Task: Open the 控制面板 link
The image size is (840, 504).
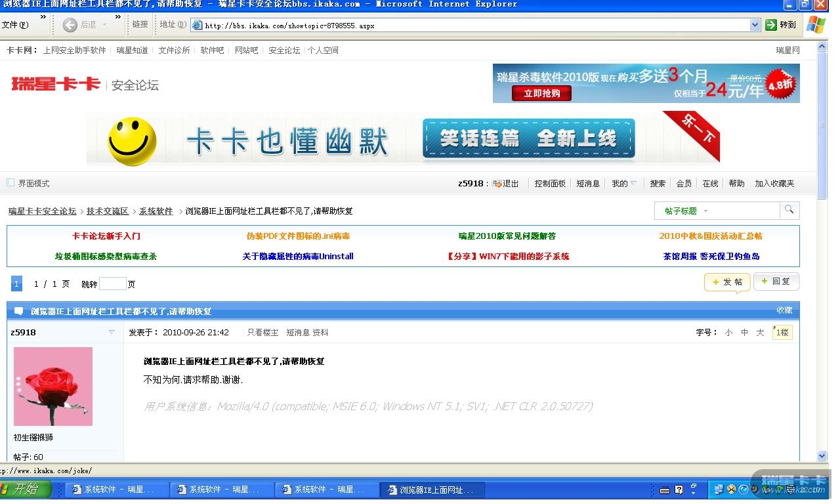Action: pos(550,184)
